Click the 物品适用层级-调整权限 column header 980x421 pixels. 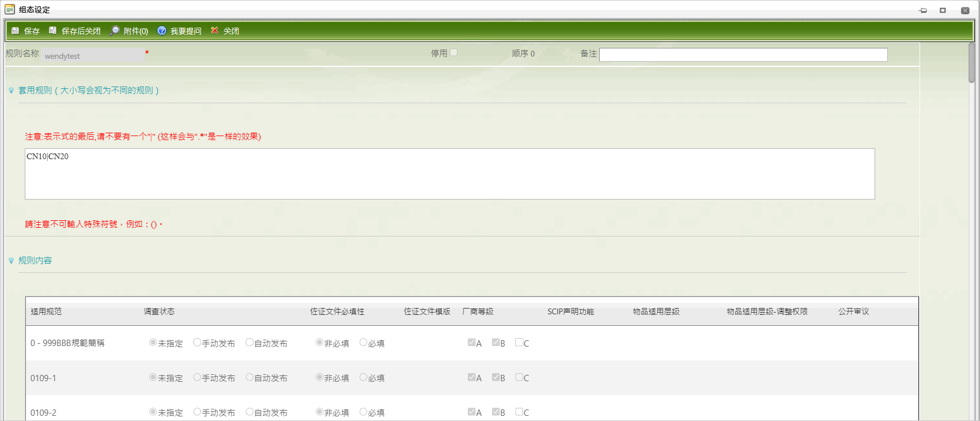click(767, 311)
